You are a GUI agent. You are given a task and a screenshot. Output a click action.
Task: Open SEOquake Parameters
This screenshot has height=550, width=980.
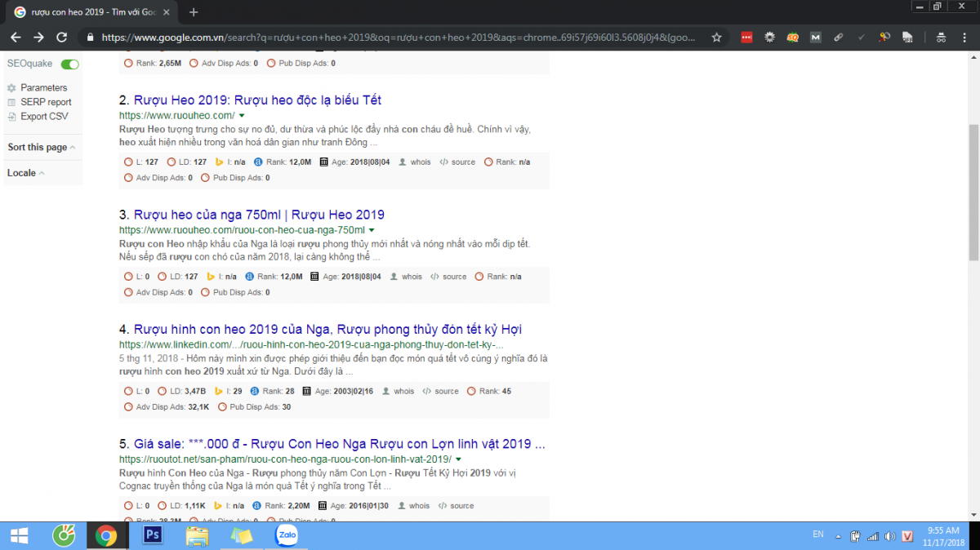point(43,88)
